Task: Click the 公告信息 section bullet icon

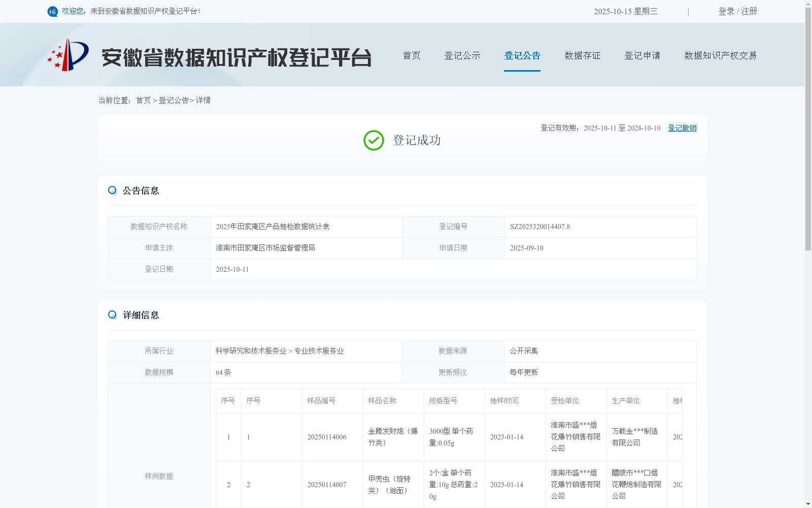Action: point(113,190)
